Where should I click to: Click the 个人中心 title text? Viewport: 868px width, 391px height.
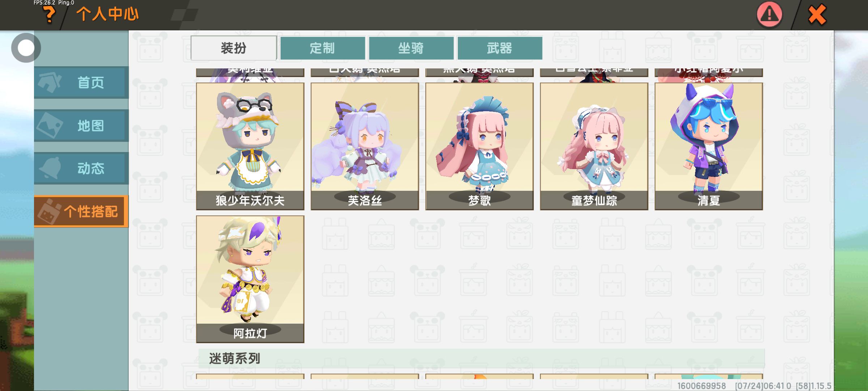pyautogui.click(x=107, y=14)
